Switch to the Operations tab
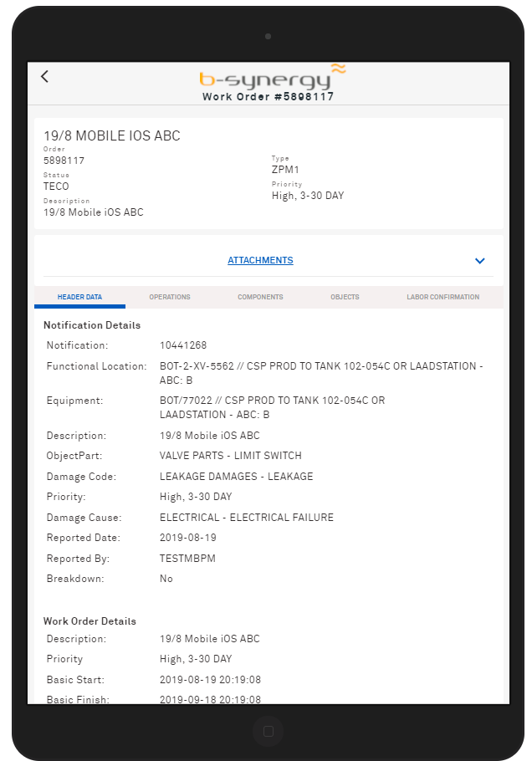The image size is (532, 761). [170, 297]
